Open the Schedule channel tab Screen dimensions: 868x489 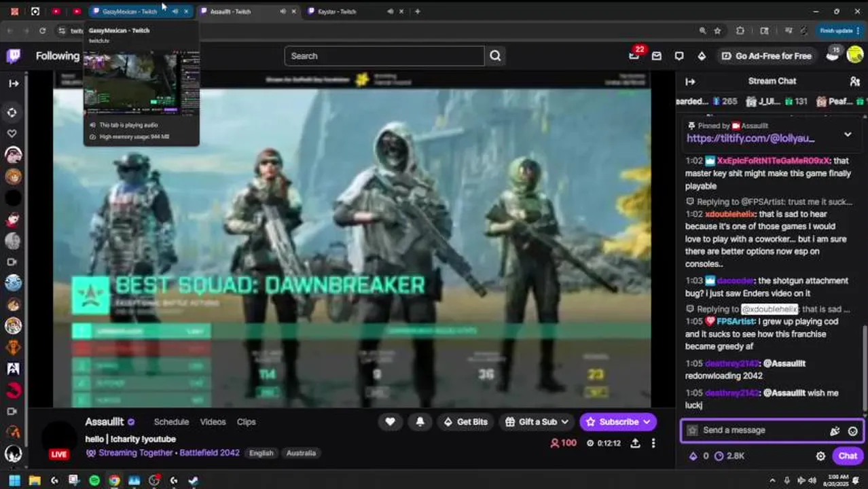coord(171,422)
